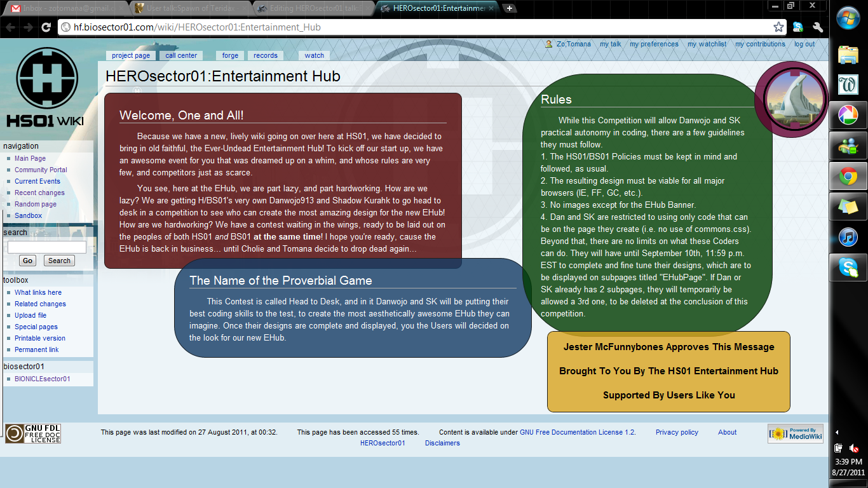Open the GNU FDL license badge
This screenshot has height=488, width=868.
[33, 433]
